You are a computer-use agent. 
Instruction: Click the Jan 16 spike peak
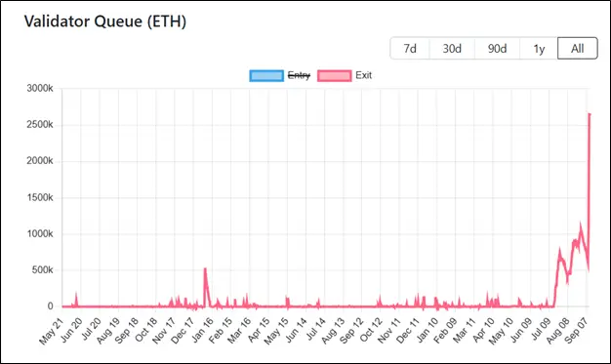(x=205, y=269)
